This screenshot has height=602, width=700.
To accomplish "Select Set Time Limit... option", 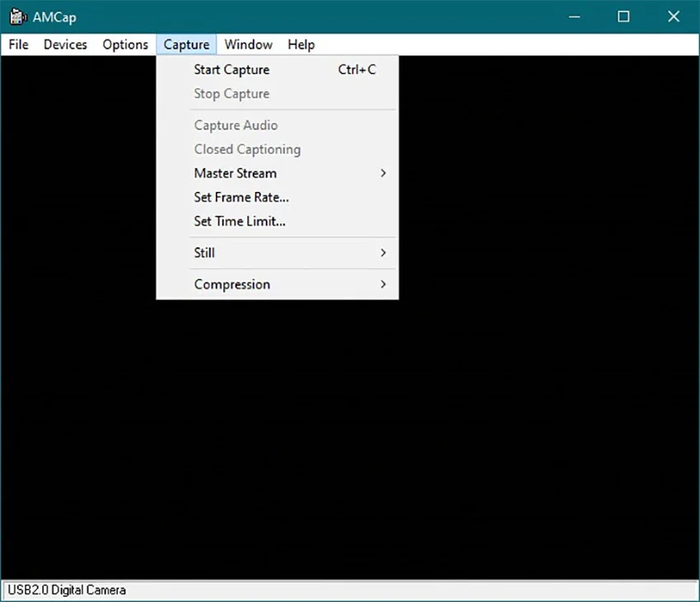I will (240, 221).
